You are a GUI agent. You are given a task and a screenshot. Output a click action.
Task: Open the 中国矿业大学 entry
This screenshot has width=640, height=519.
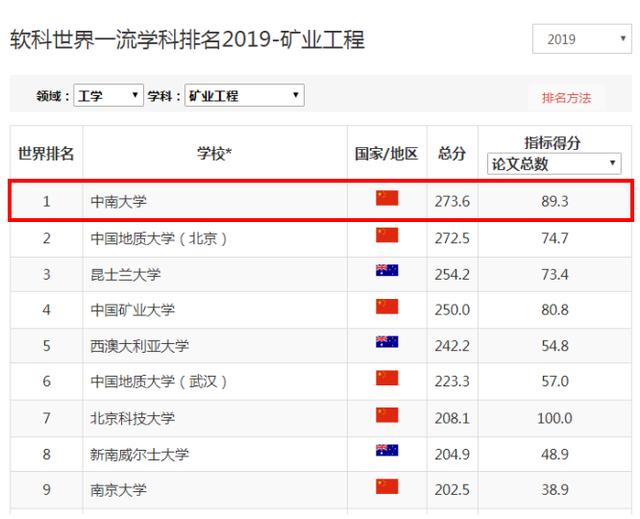(x=132, y=310)
